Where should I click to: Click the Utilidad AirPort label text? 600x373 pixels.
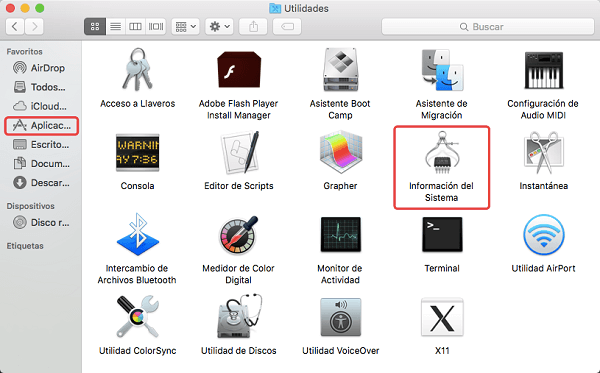pos(543,268)
